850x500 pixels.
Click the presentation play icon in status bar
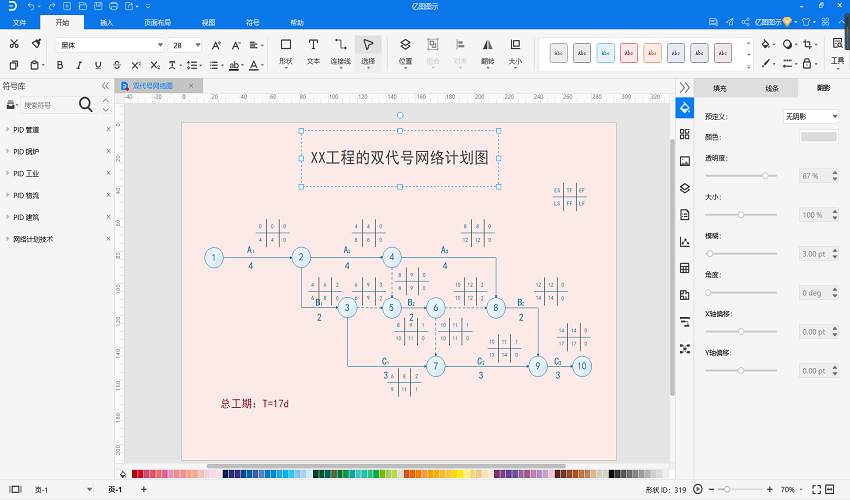[x=698, y=489]
